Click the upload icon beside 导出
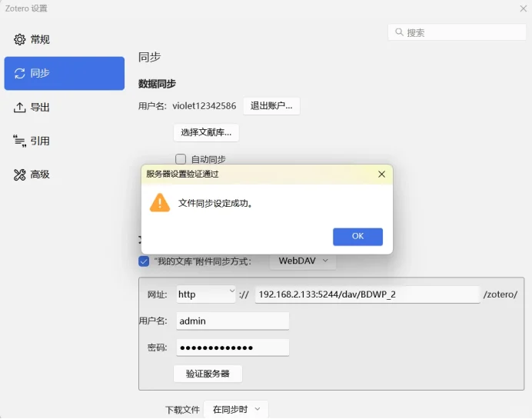This screenshot has width=532, height=419. [x=19, y=107]
